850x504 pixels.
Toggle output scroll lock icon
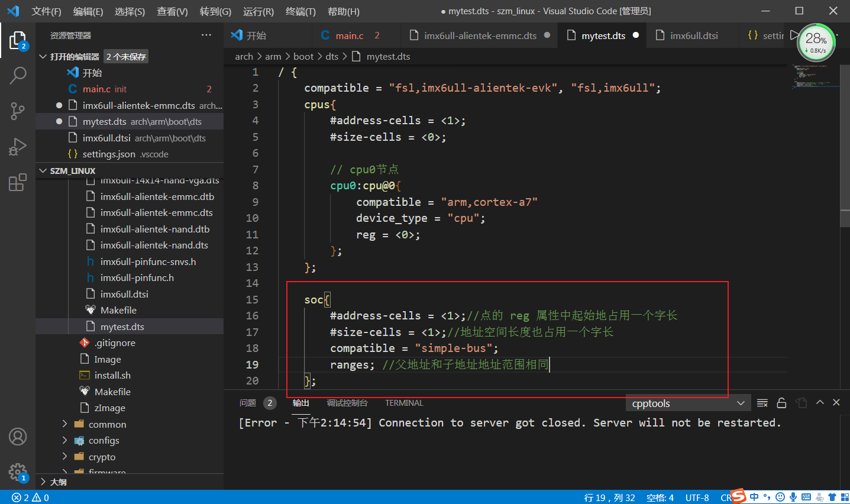pos(781,403)
